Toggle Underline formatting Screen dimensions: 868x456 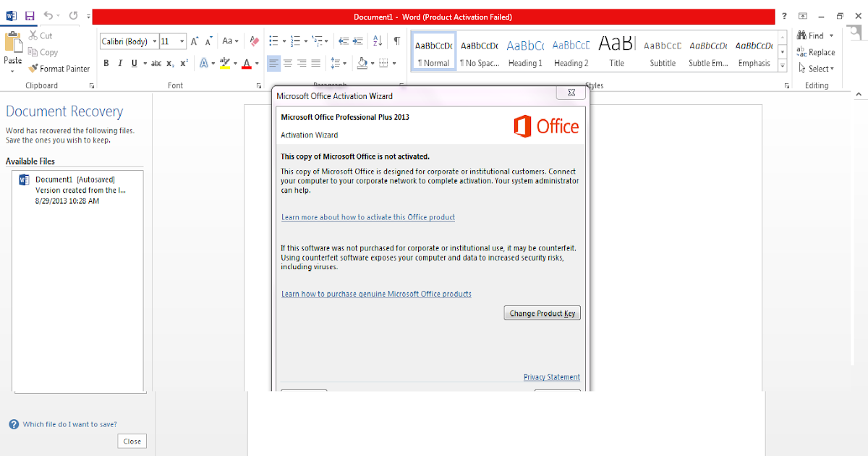[135, 64]
